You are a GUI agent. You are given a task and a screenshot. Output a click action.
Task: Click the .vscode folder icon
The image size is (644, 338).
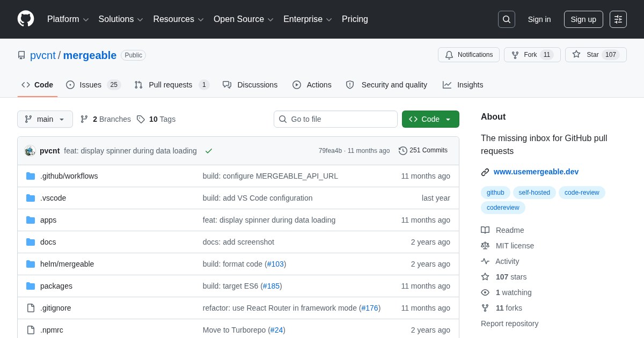tap(31, 198)
